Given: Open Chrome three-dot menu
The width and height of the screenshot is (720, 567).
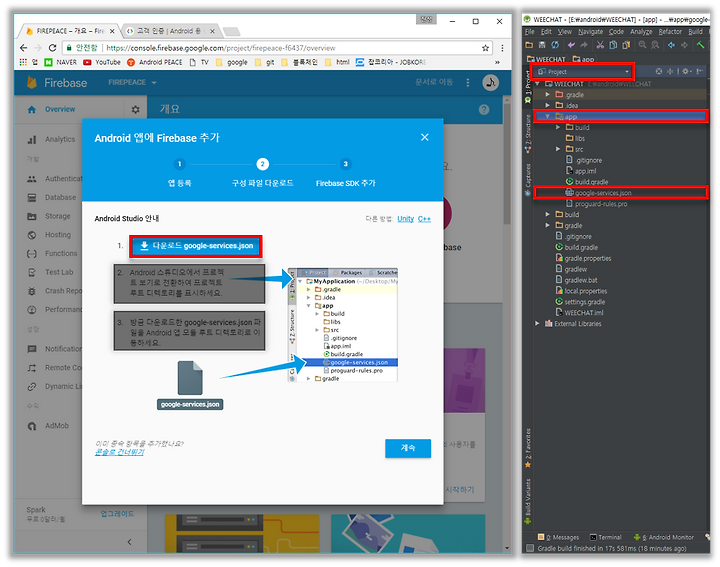Looking at the screenshot, I should [x=502, y=48].
